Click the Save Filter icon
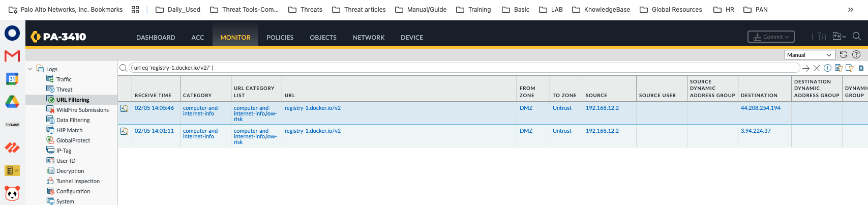 [839, 68]
